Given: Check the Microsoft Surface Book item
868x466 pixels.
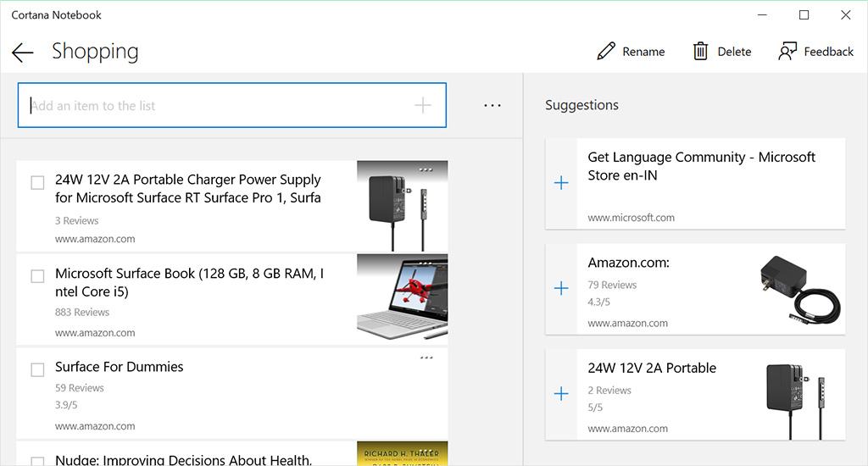Looking at the screenshot, I should point(37,276).
